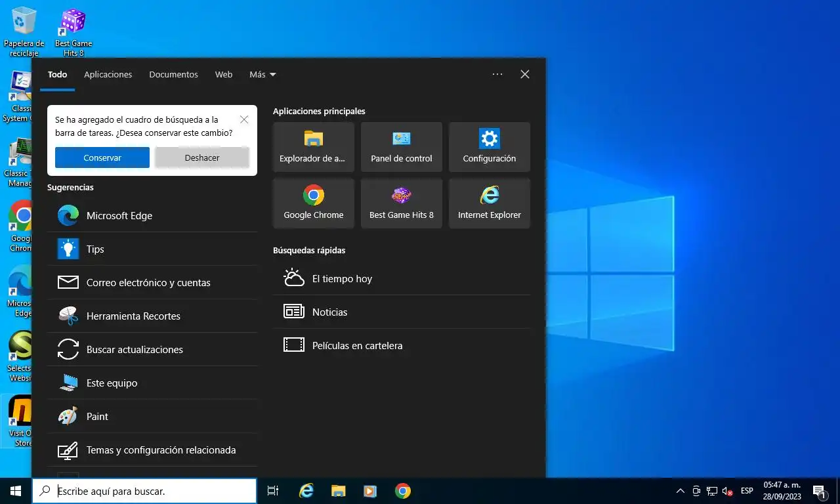Switch to the Todo tab
This screenshot has width=840, height=504.
57,75
